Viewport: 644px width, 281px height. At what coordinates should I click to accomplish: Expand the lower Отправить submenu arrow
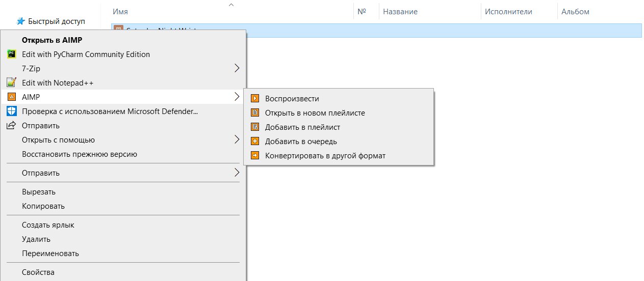point(237,173)
